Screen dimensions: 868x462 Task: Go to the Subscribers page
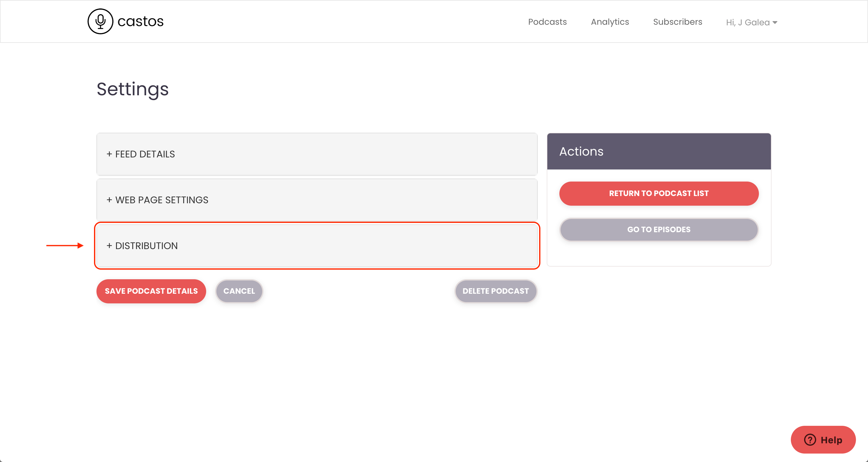coord(678,22)
